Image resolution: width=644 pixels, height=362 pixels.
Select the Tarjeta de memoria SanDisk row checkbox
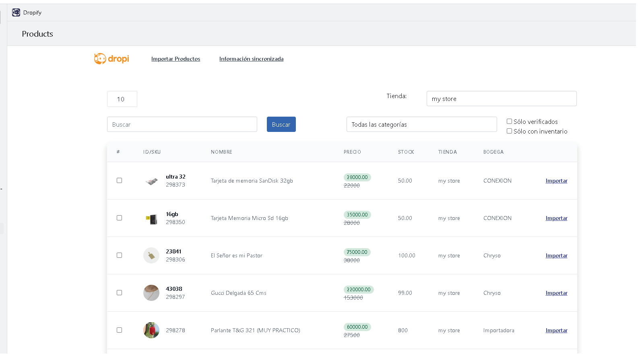tap(119, 181)
